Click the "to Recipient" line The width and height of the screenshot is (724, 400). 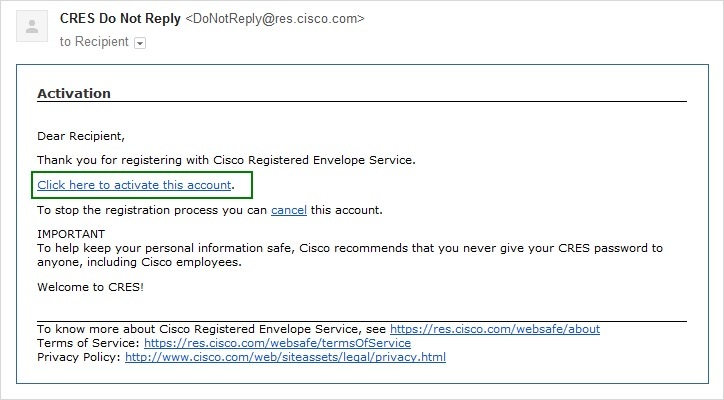tap(94, 42)
